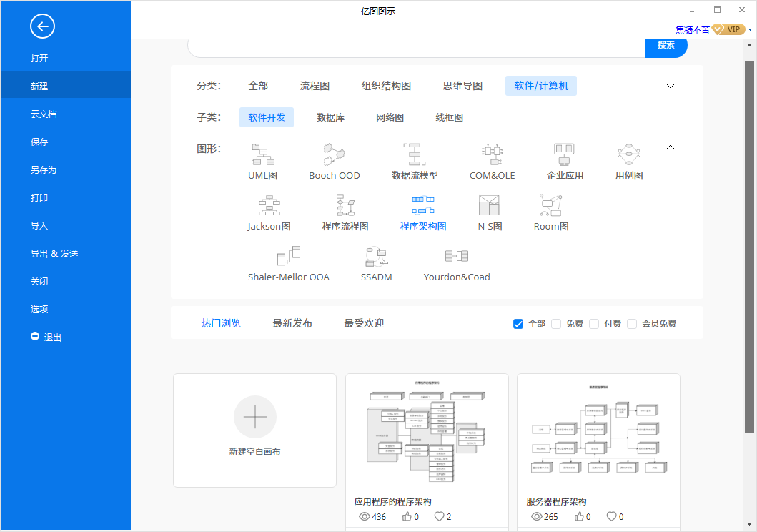Uncheck the 全部 filter checkbox

tap(518, 324)
